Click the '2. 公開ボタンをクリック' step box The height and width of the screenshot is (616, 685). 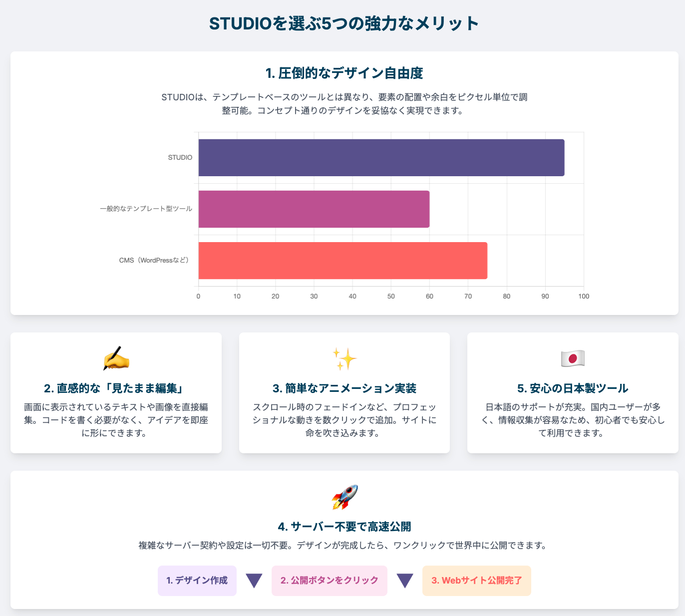330,581
